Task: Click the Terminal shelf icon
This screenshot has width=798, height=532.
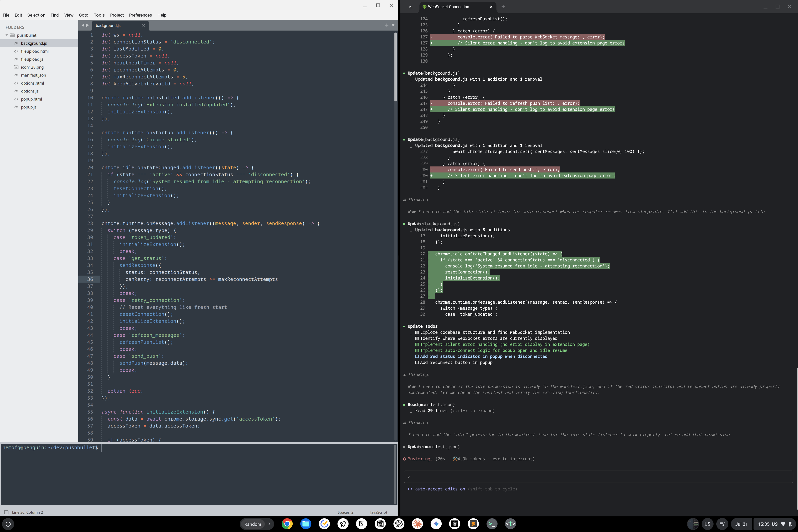Action: tap(492, 524)
